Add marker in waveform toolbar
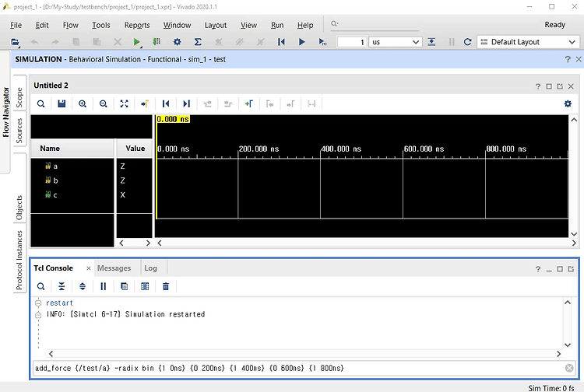The width and height of the screenshot is (584, 392). pyautogui.click(x=249, y=103)
